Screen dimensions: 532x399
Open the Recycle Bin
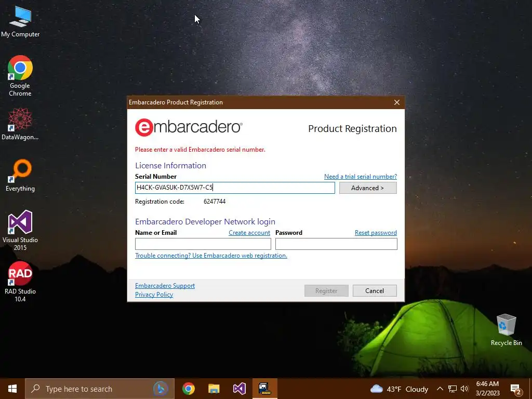(x=506, y=330)
